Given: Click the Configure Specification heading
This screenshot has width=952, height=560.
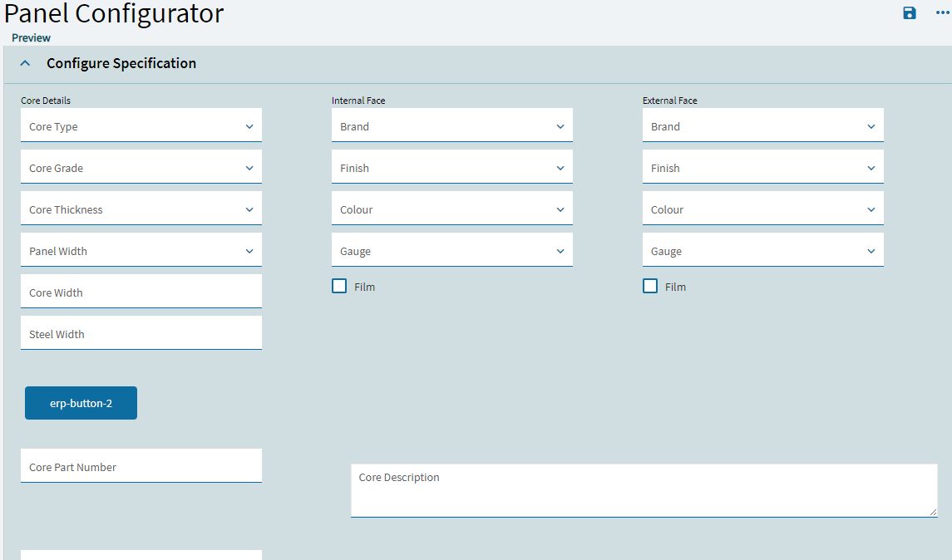Looking at the screenshot, I should (x=121, y=63).
